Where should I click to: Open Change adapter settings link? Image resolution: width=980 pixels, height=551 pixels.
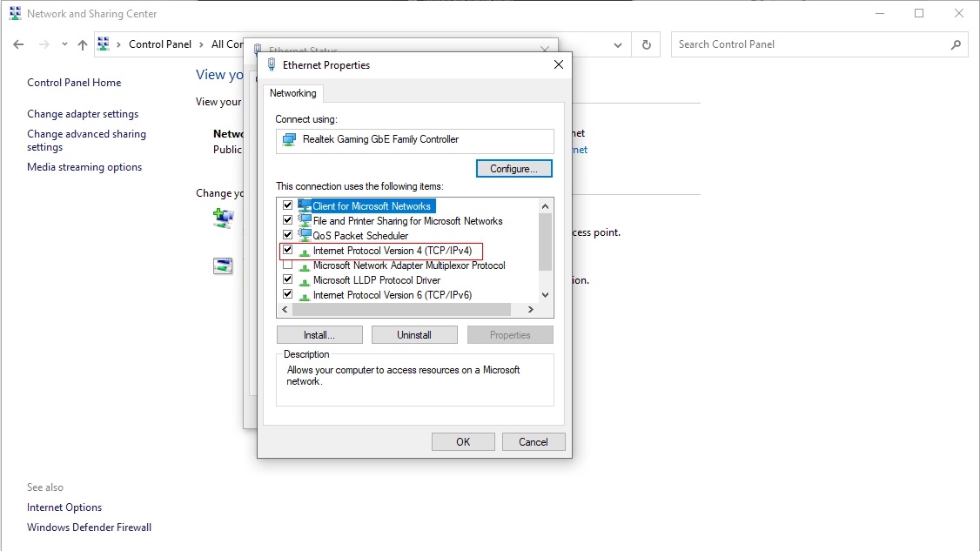tap(83, 114)
